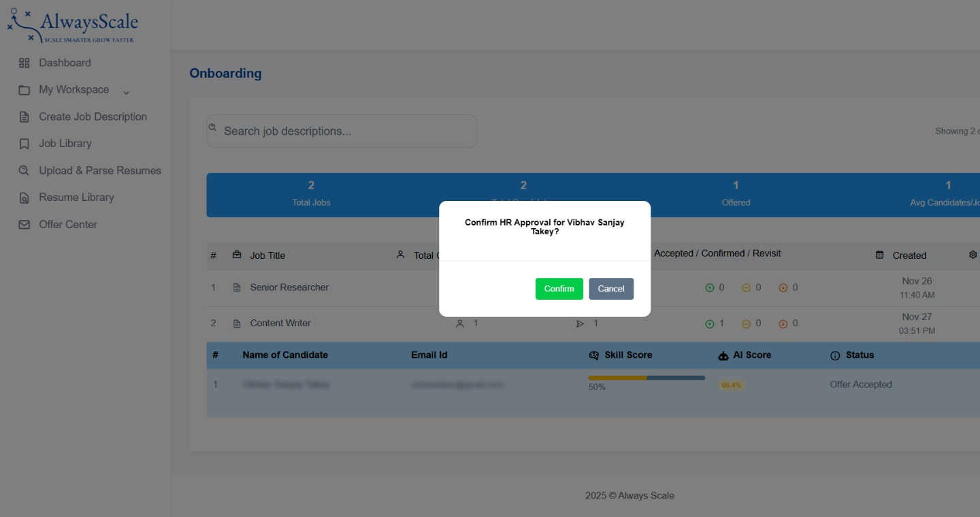This screenshot has height=517, width=980.
Task: Open the Dashboard from the sidebar
Action: (65, 63)
